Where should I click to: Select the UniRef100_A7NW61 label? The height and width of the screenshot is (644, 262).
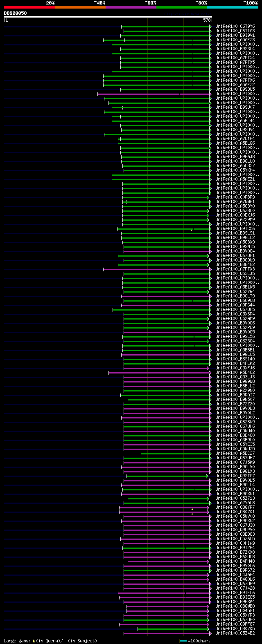tap(235, 202)
